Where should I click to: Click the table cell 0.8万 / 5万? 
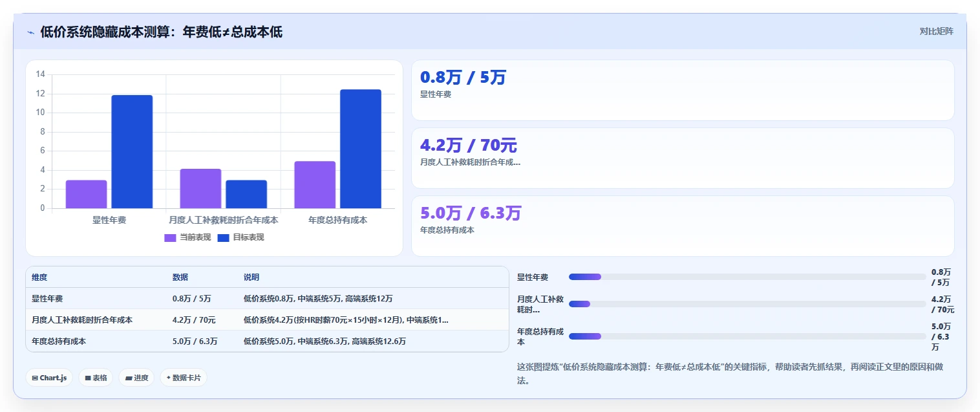pyautogui.click(x=192, y=299)
